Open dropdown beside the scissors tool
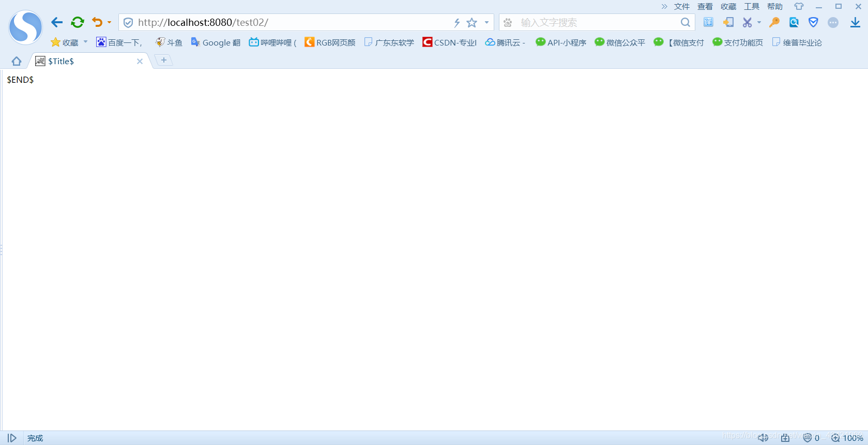The height and width of the screenshot is (445, 868). click(x=759, y=22)
